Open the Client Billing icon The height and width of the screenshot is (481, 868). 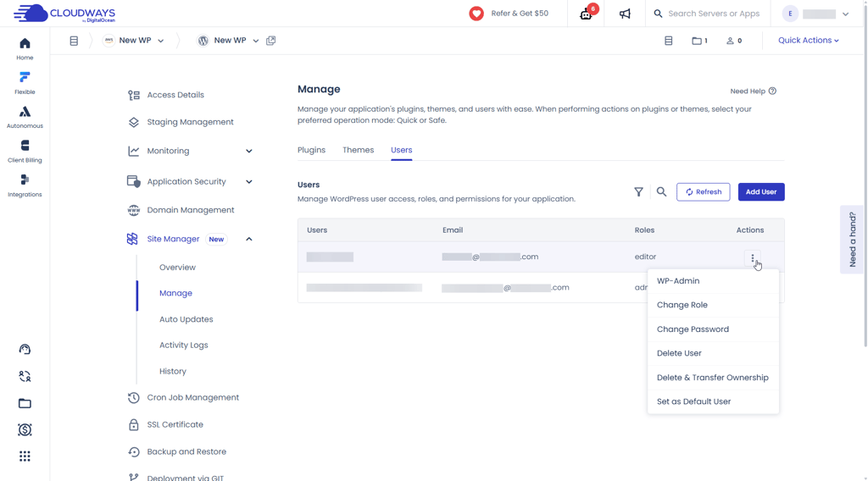point(25,146)
